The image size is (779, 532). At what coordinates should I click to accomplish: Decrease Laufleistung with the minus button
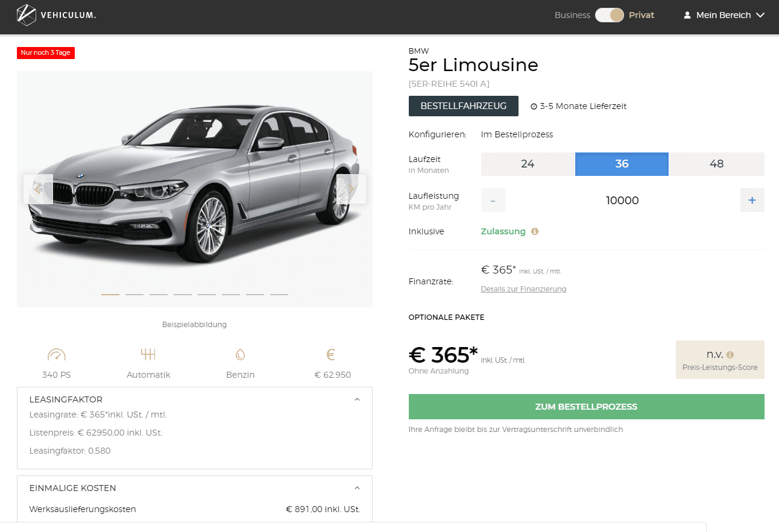493,200
